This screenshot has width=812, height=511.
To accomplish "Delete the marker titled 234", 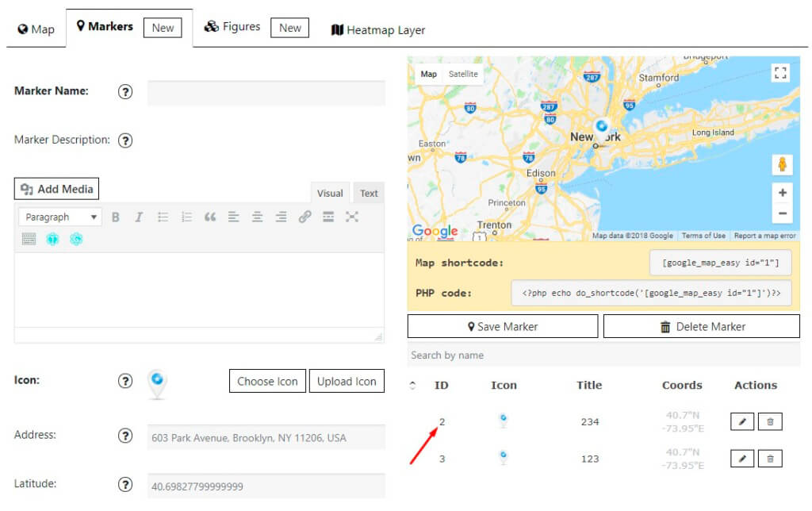I will click(770, 422).
